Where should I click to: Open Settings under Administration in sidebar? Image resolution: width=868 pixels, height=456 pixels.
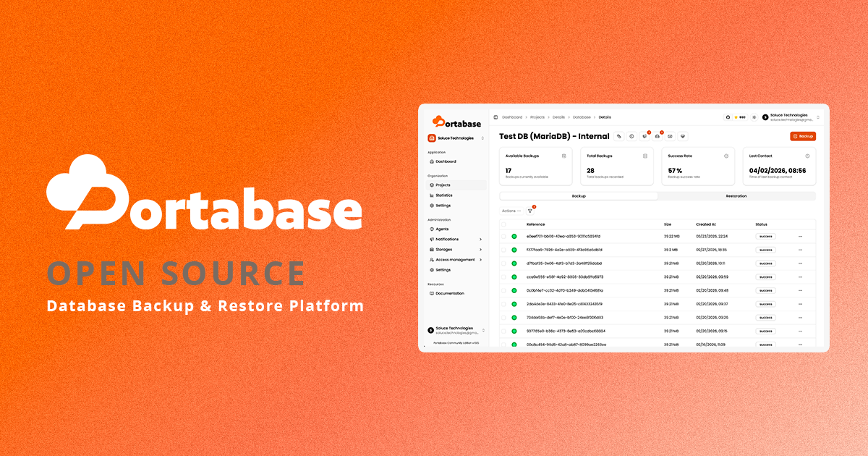click(456, 270)
